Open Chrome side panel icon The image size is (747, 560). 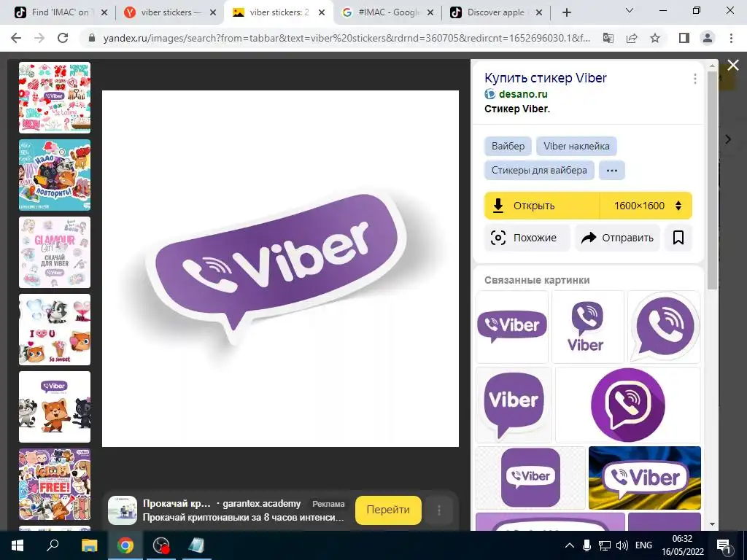[684, 38]
